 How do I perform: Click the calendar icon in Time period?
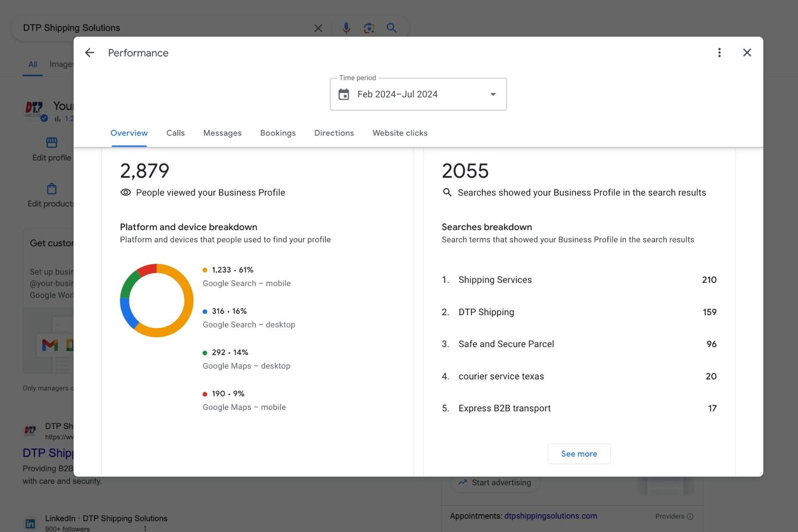coord(344,94)
